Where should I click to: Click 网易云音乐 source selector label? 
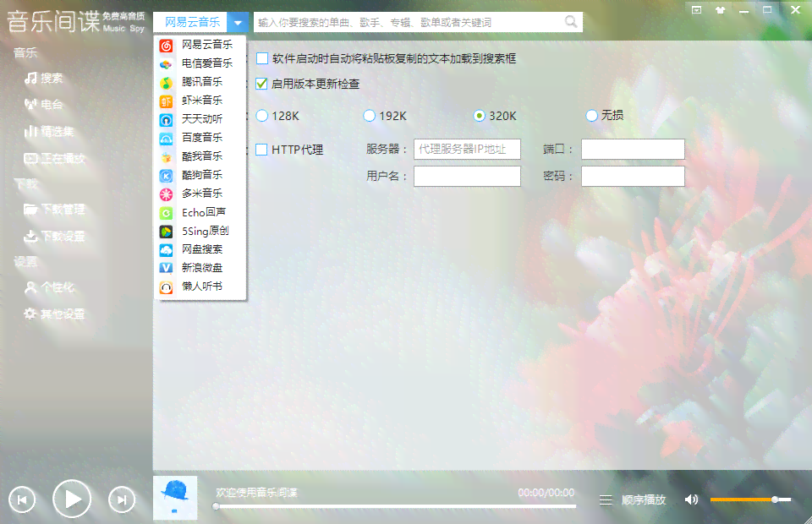click(192, 22)
